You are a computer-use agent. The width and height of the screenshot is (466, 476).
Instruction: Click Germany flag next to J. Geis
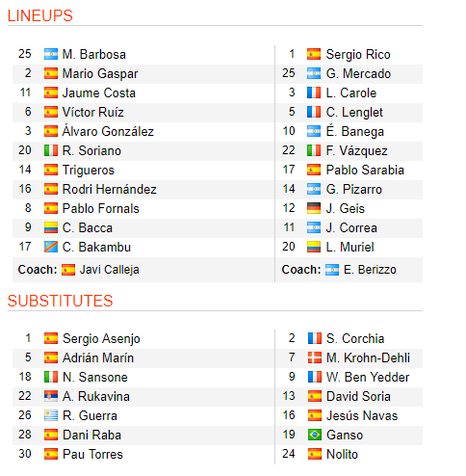(x=314, y=208)
